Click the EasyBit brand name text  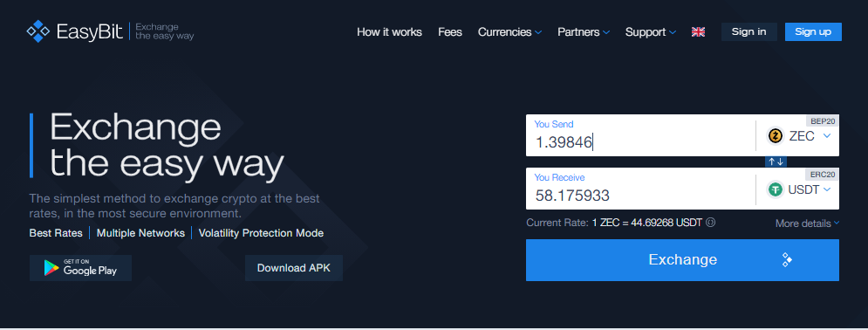90,32
